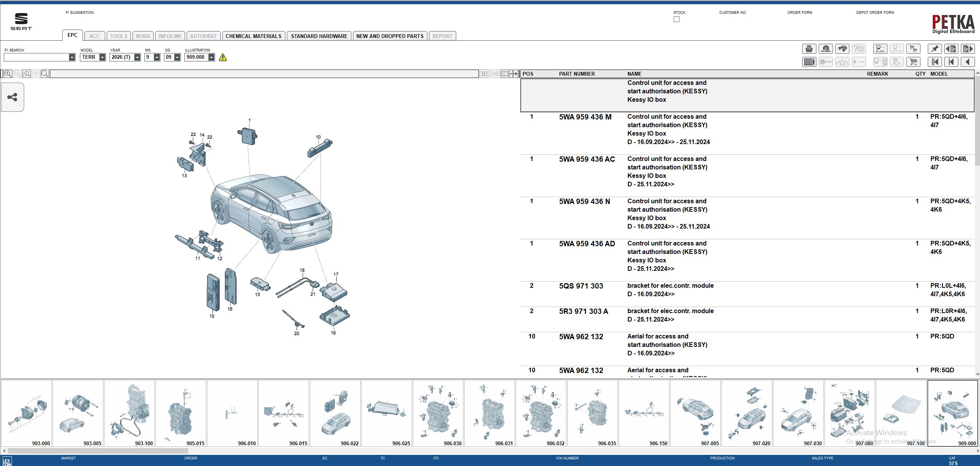Click the print parts list icon
The image size is (980, 466).
(808, 49)
